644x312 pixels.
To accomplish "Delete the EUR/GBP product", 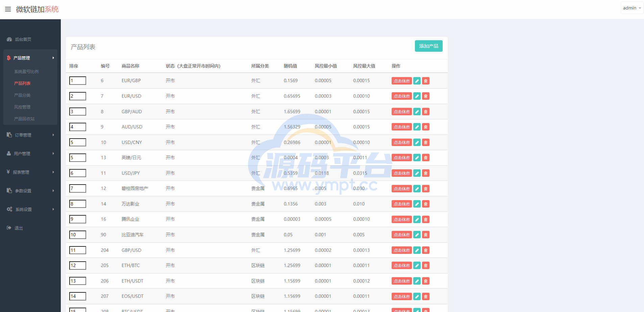I will click(426, 81).
